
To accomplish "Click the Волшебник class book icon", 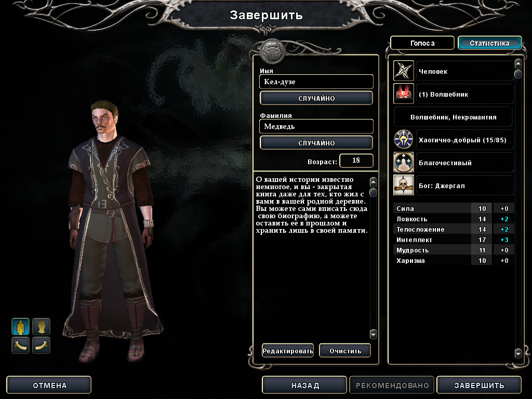I will pos(403,94).
